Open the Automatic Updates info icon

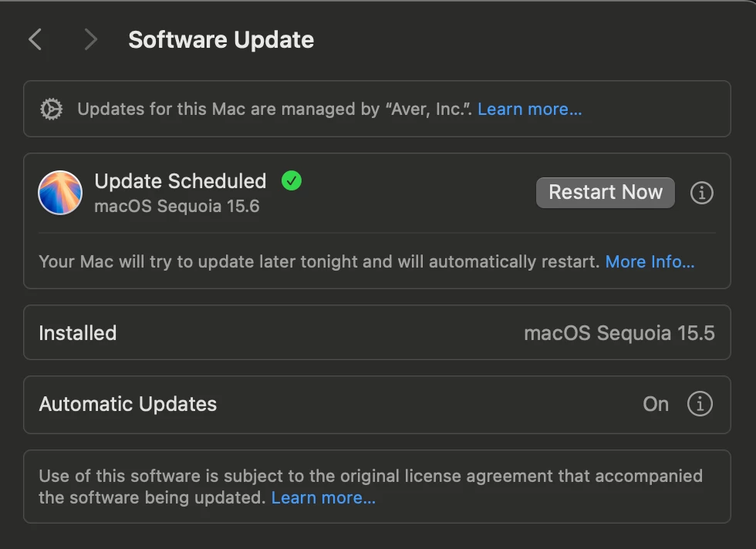(700, 404)
